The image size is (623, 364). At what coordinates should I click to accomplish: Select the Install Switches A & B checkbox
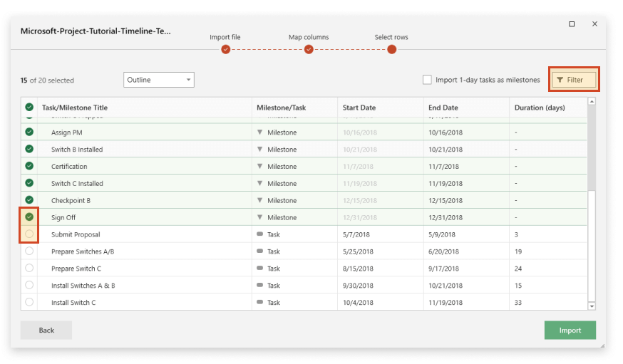pyautogui.click(x=29, y=285)
